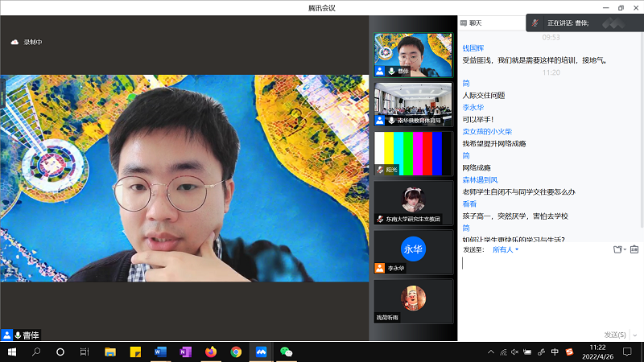Open OneNote from the taskbar
The image size is (644, 362).
click(x=185, y=352)
